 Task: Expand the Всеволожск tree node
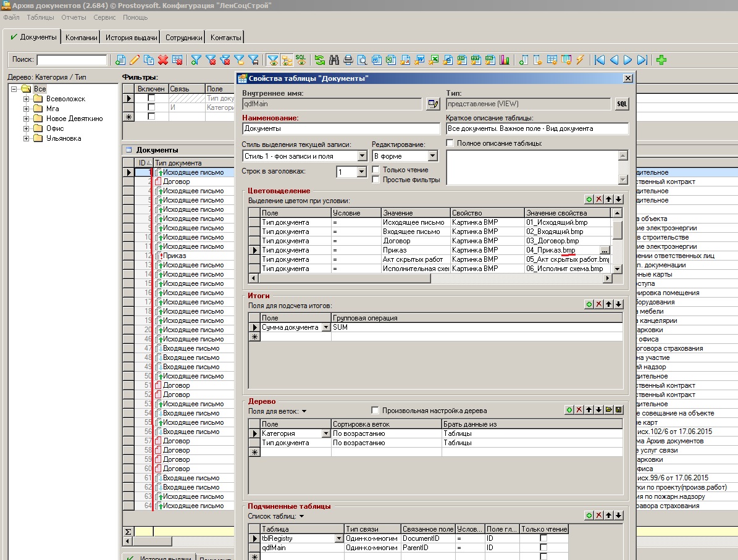(x=27, y=99)
